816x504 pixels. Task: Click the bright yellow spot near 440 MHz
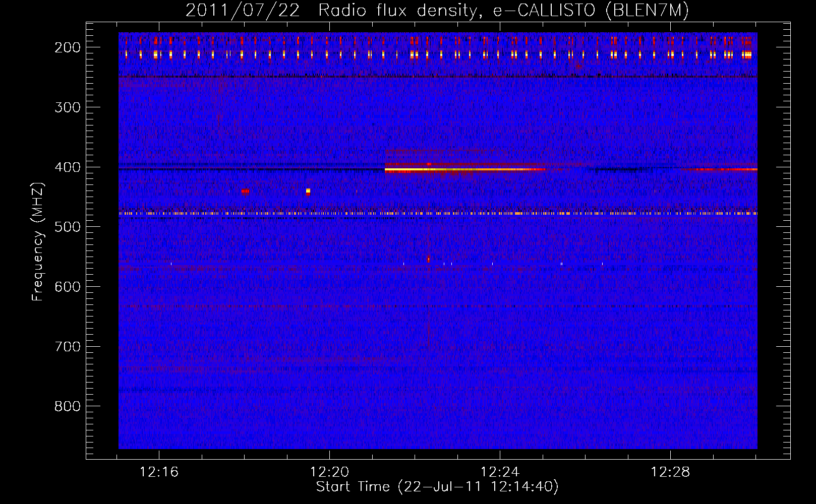click(308, 191)
